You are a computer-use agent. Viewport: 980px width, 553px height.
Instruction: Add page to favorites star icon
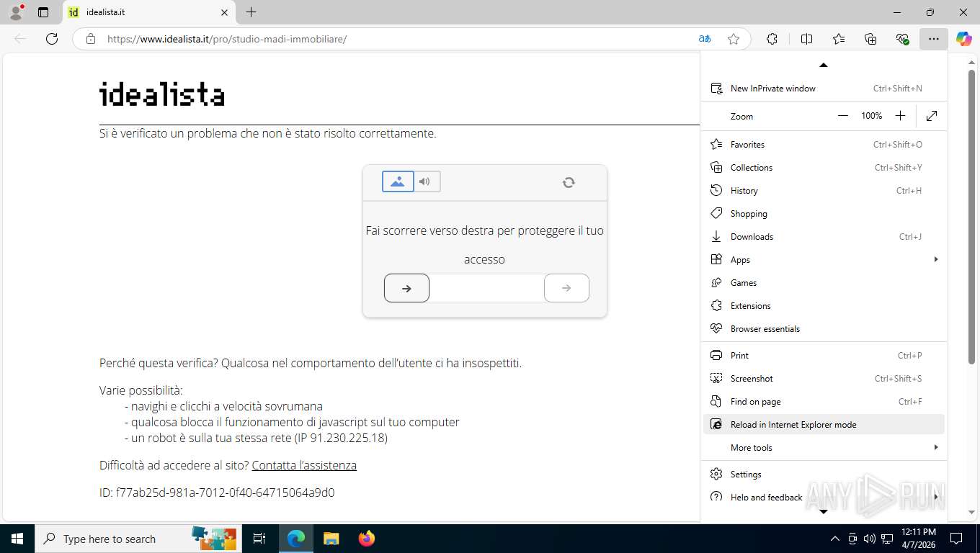click(734, 39)
